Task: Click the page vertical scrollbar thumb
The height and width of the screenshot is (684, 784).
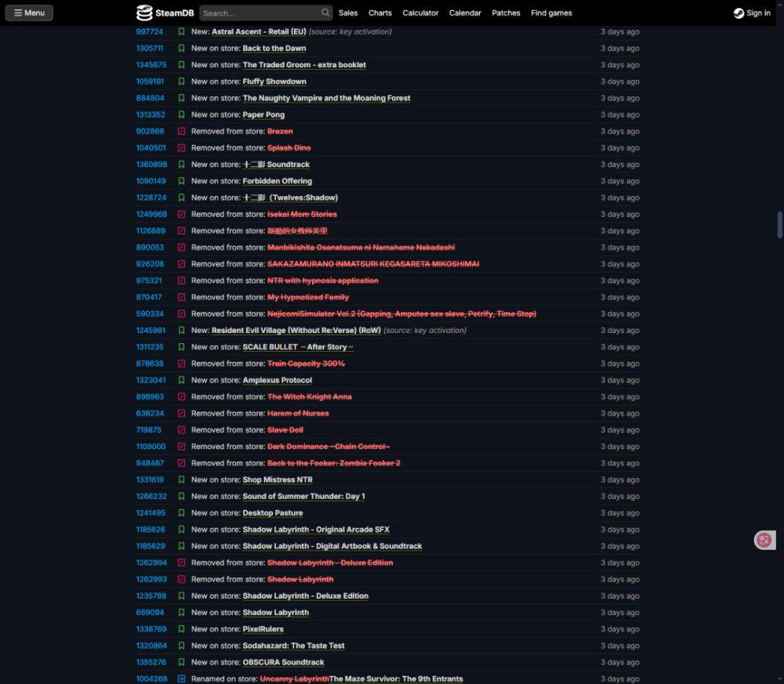Action: pos(779,225)
